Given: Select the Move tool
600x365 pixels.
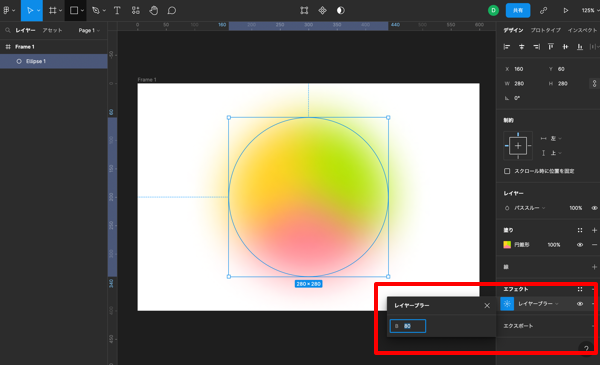Looking at the screenshot, I should point(29,10).
